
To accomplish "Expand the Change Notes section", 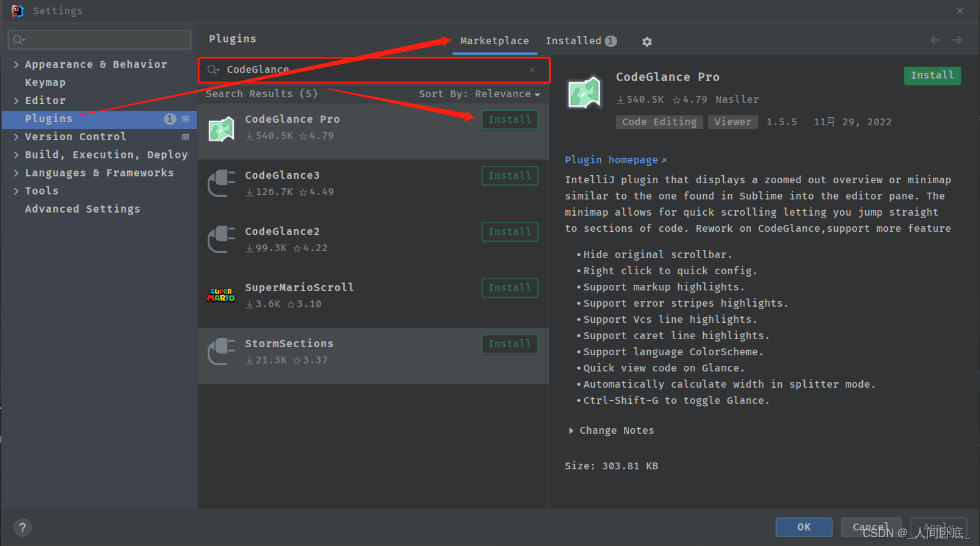I will [x=570, y=431].
